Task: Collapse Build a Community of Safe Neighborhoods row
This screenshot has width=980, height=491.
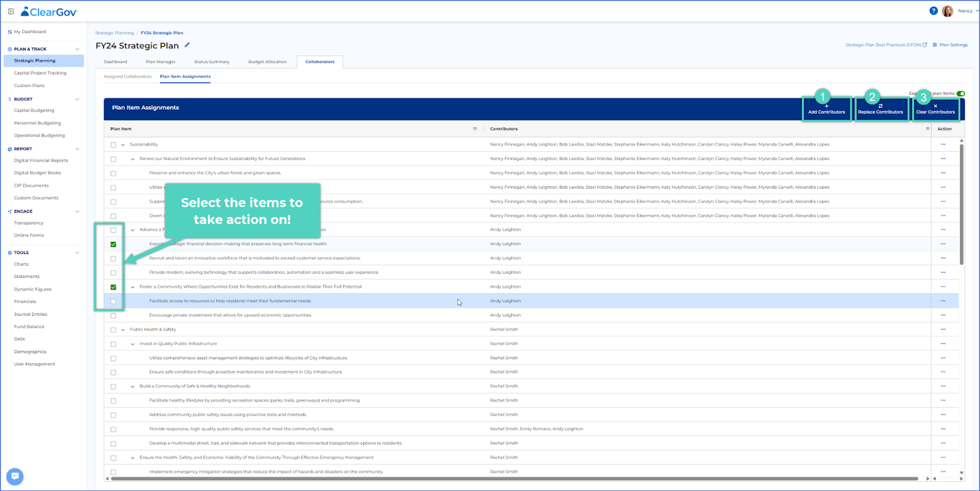Action: click(133, 387)
